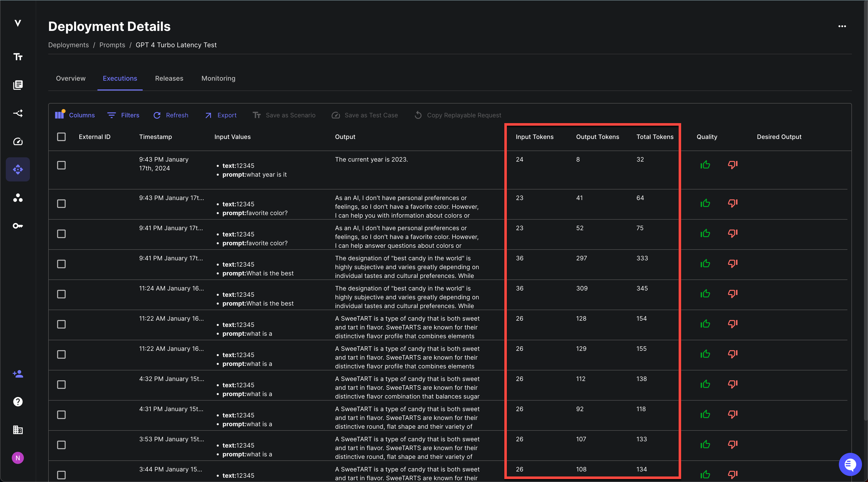Image resolution: width=868 pixels, height=482 pixels.
Task: Thumbs down the row with 134 total tokens
Action: coord(733,474)
